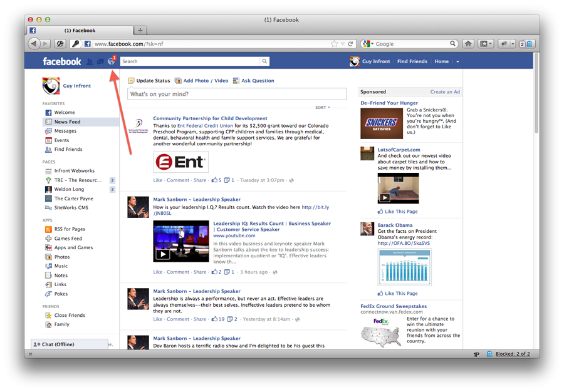Open the SORT dropdown above the feed
This screenshot has width=564, height=392.
click(x=323, y=108)
